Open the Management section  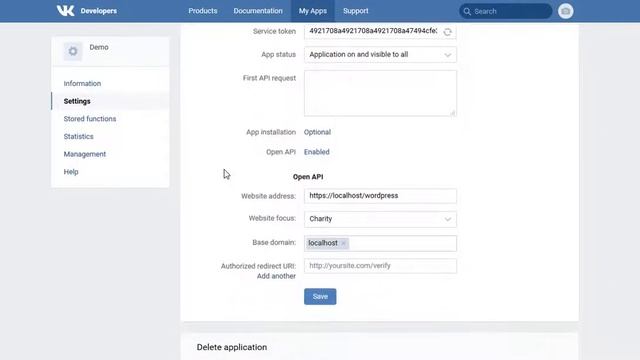tap(84, 154)
